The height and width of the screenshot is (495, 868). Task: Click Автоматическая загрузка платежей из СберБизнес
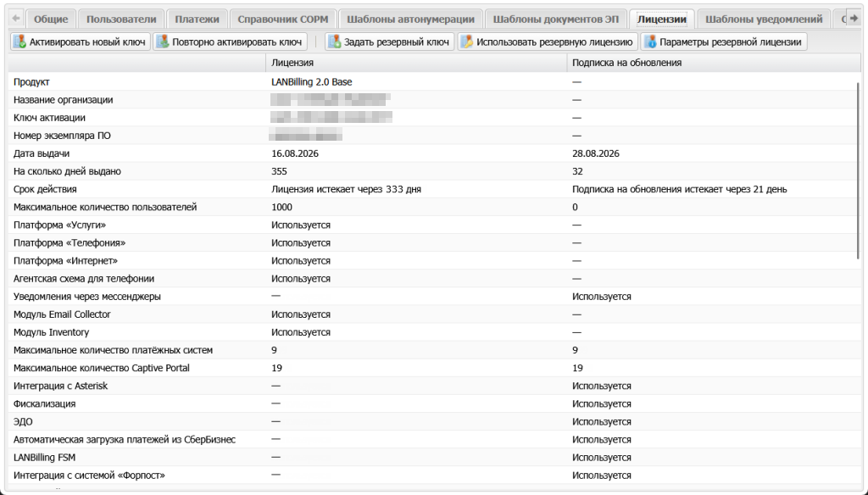coord(124,440)
